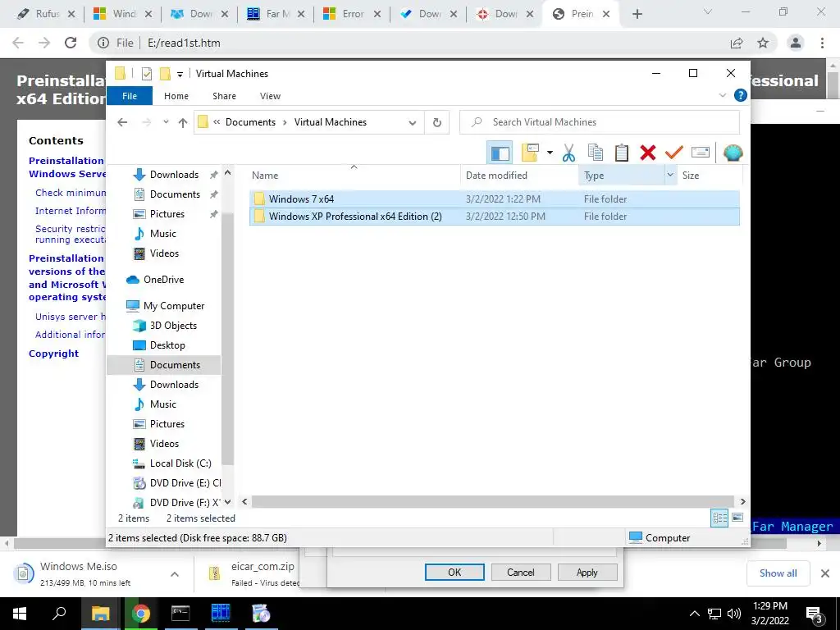Click properties checkmark in Quick Access Toolbar
The height and width of the screenshot is (630, 840).
146,74
